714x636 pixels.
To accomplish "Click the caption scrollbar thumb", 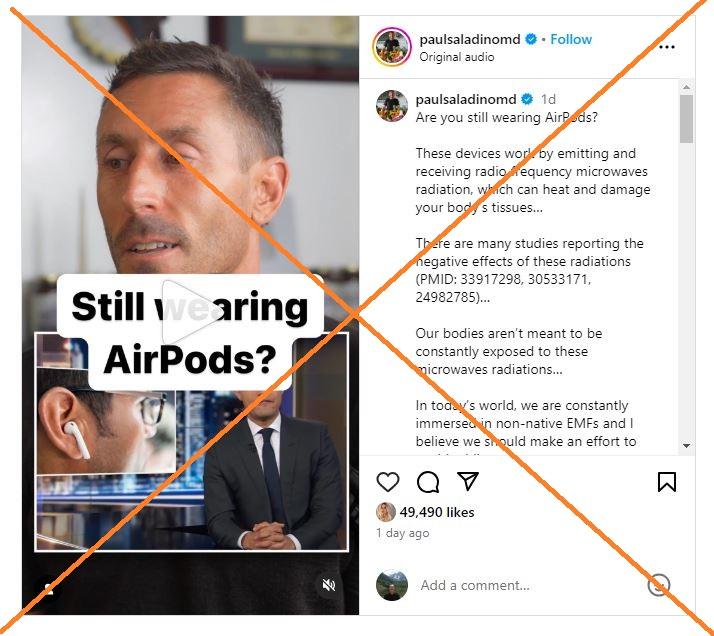I will click(686, 118).
